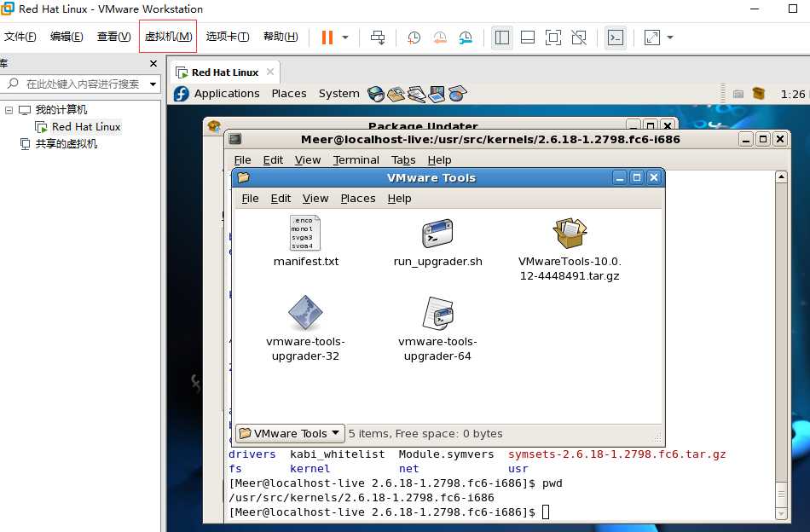Open the GNOME Applications menu

[x=227, y=94]
